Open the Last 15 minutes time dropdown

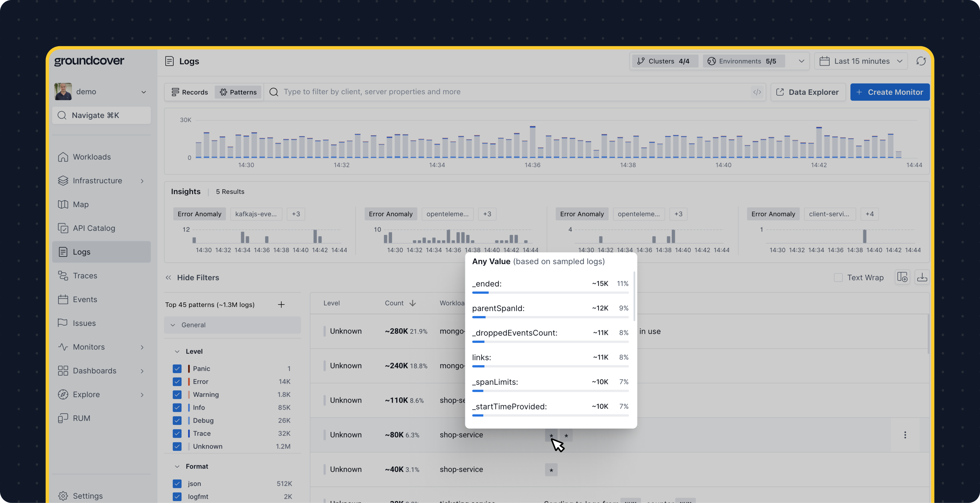861,61
